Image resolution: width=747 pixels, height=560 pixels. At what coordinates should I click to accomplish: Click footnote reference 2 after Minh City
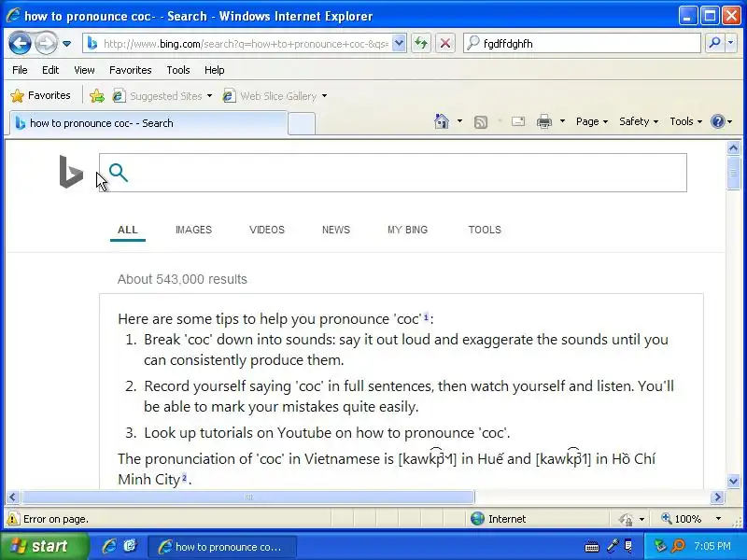[x=184, y=477]
